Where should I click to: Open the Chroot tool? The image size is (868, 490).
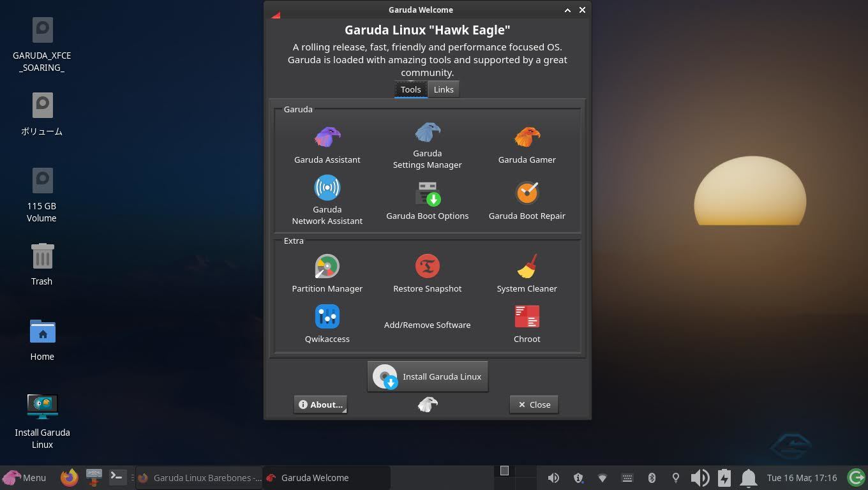(x=527, y=323)
